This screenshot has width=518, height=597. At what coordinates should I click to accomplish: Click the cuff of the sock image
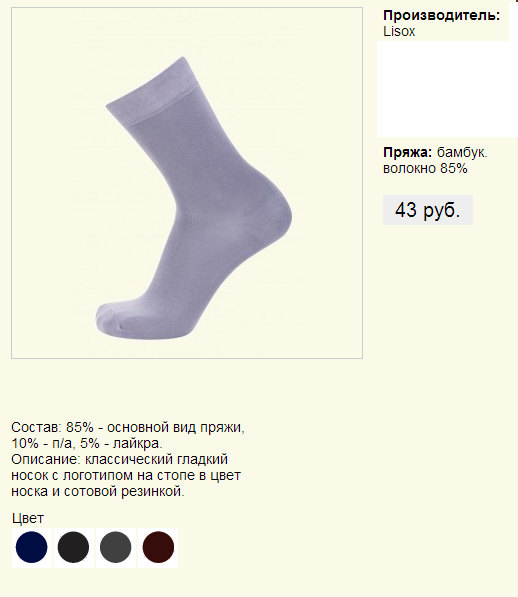(152, 93)
